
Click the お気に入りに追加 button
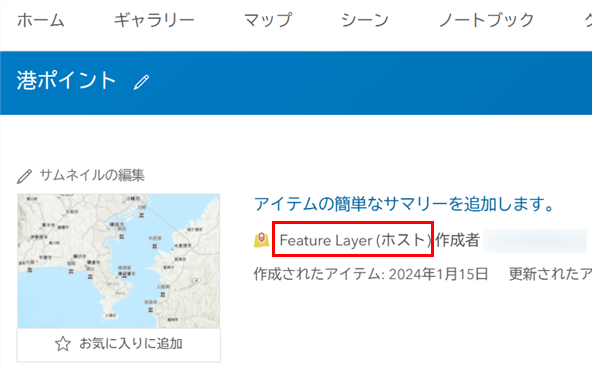pos(119,344)
